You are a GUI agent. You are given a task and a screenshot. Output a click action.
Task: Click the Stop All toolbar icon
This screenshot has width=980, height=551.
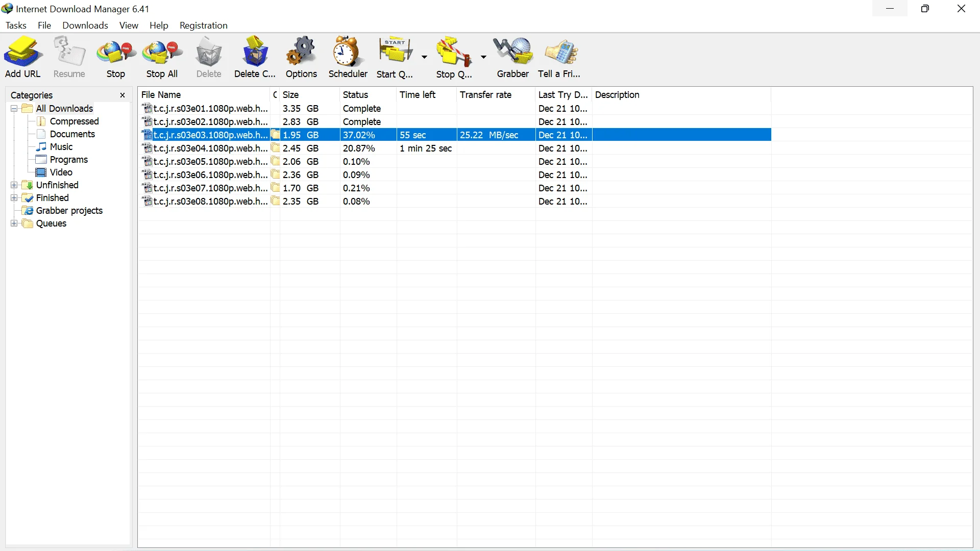click(x=162, y=57)
